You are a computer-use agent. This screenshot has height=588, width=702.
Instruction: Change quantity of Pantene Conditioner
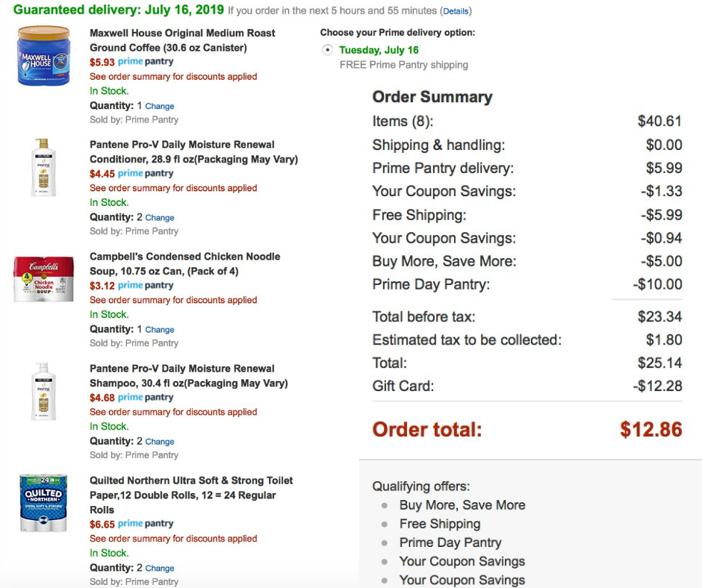pyautogui.click(x=159, y=218)
